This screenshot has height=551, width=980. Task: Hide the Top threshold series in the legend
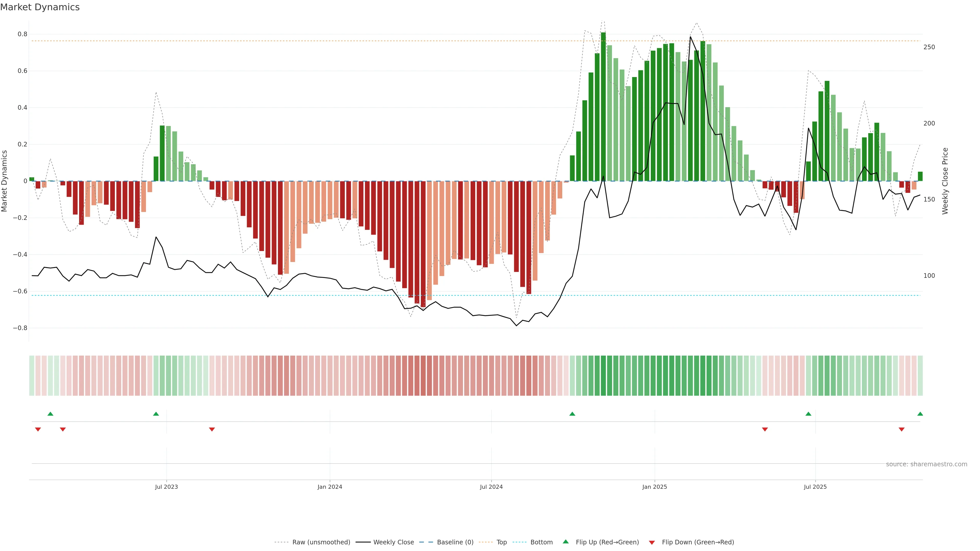pos(501,542)
